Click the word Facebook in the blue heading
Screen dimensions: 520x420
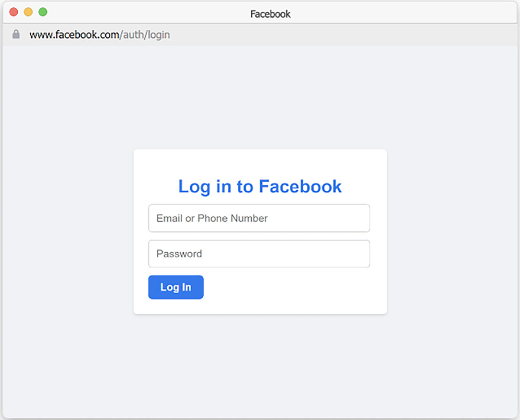[300, 186]
